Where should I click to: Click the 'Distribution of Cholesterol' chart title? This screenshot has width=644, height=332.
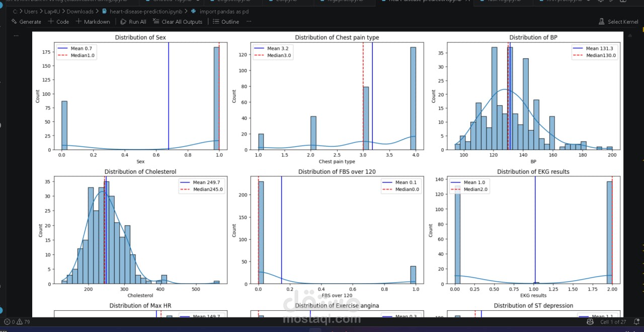tap(140, 172)
